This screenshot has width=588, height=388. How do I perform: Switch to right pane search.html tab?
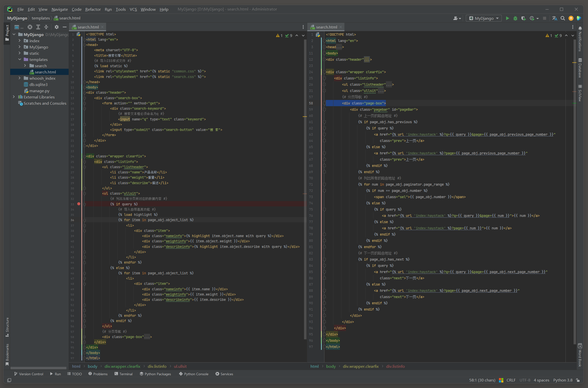[x=326, y=27]
